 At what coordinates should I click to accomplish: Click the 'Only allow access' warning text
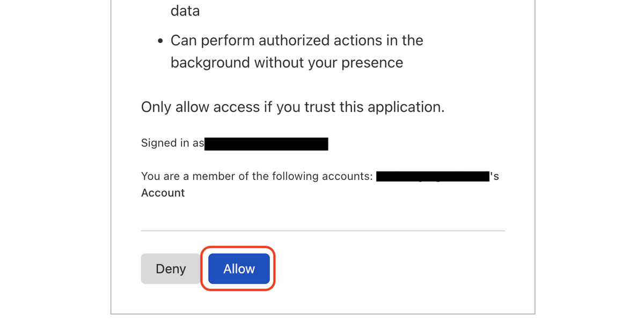coord(292,107)
